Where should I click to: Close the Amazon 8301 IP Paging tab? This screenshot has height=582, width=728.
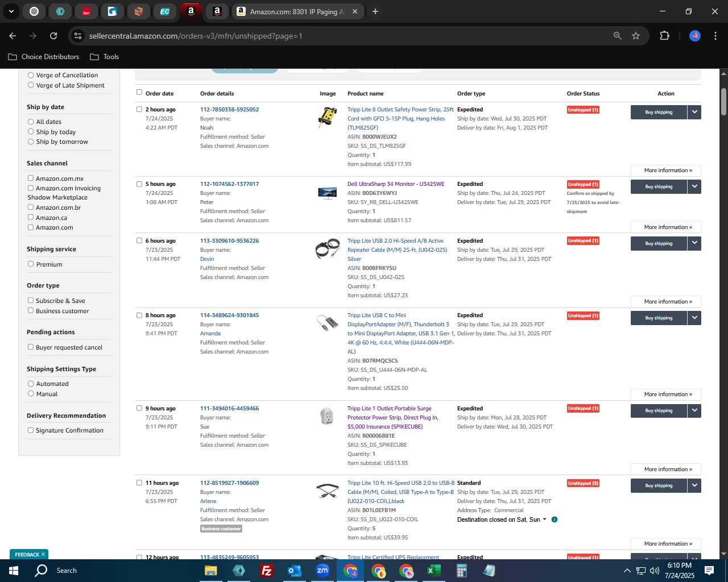(355, 11)
